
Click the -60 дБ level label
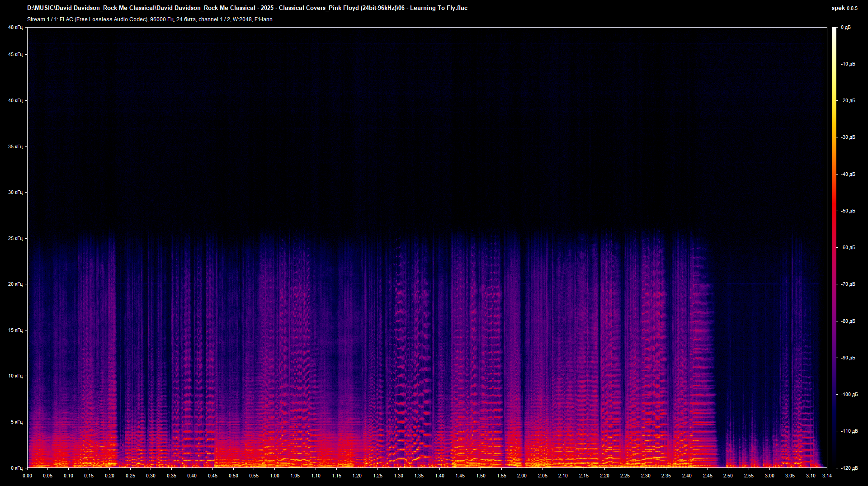848,248
